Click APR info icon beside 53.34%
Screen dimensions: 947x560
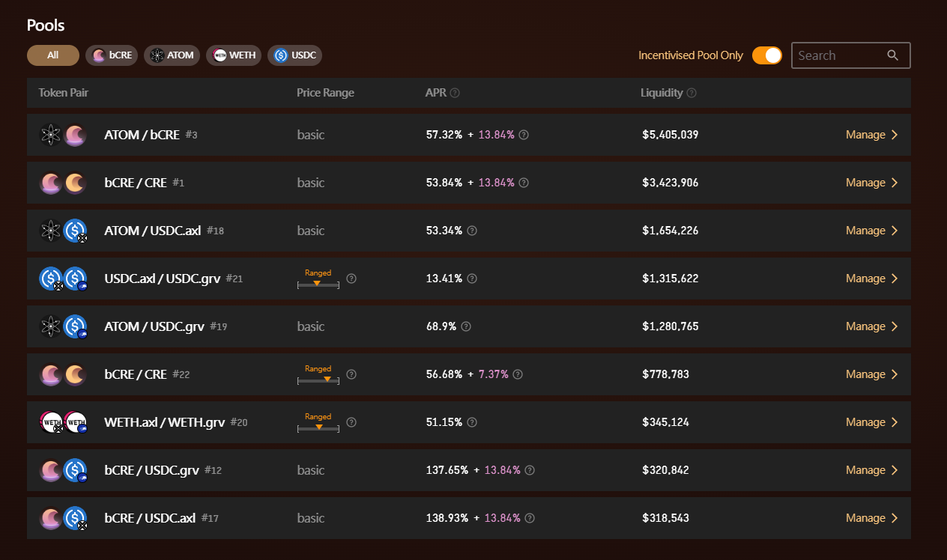[472, 231]
